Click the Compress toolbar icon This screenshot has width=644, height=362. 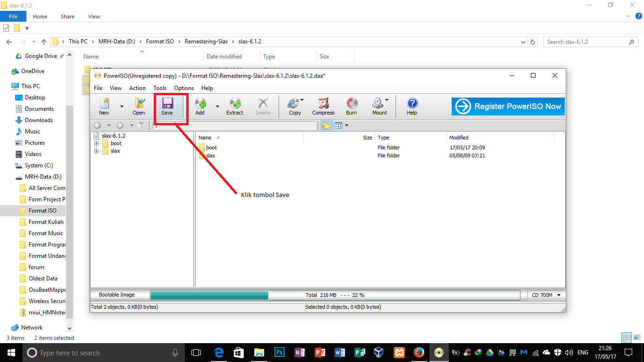coord(323,107)
